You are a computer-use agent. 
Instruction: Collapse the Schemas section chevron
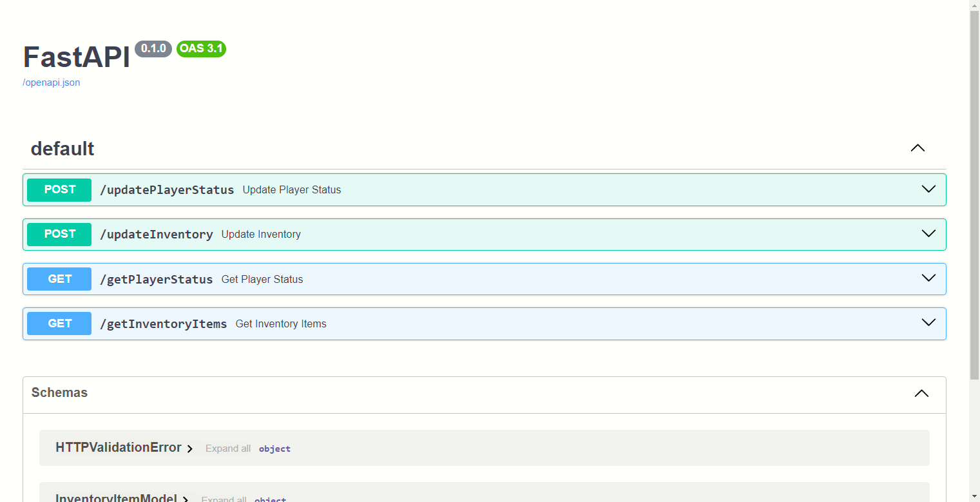[921, 393]
